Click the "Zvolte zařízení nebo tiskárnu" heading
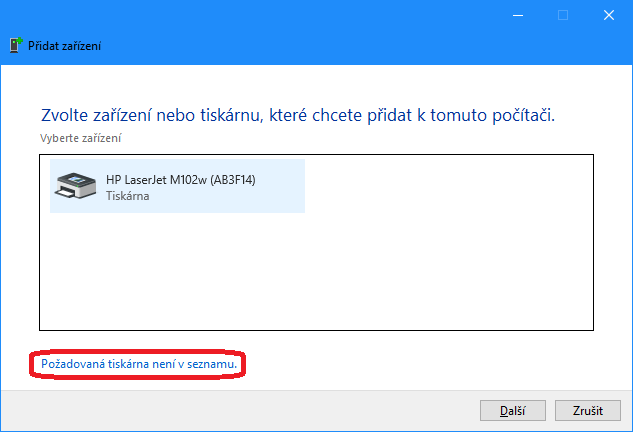 point(298,115)
